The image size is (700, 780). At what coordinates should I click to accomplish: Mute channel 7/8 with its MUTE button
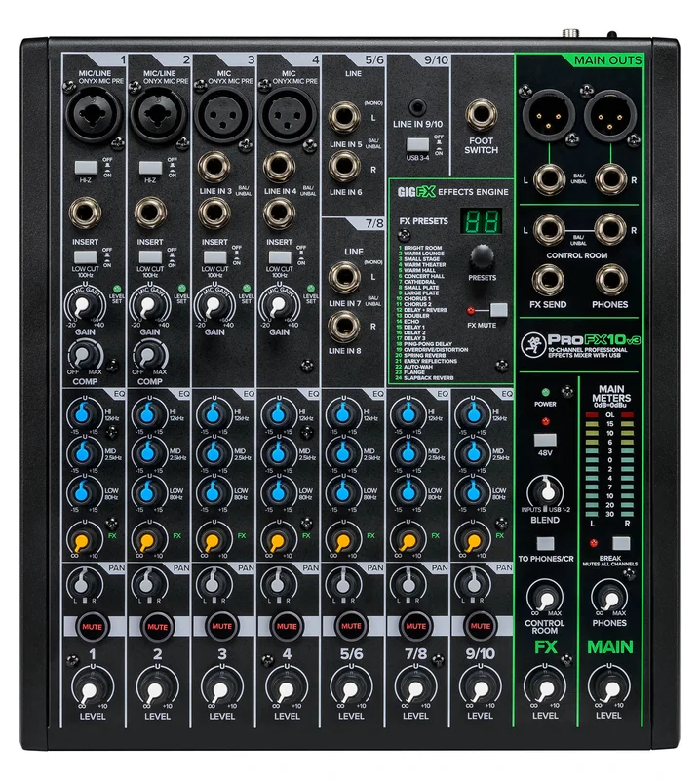[x=416, y=626]
